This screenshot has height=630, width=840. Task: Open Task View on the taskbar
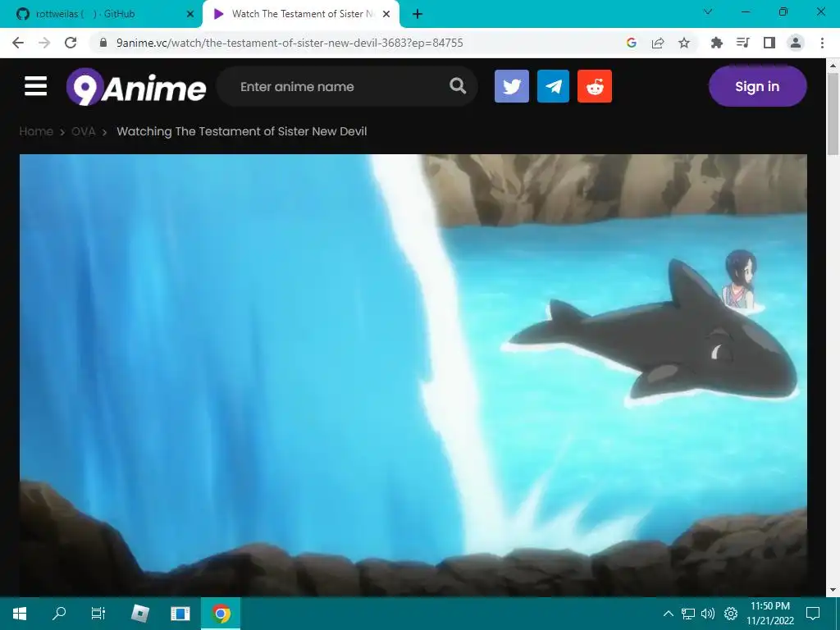pos(98,614)
